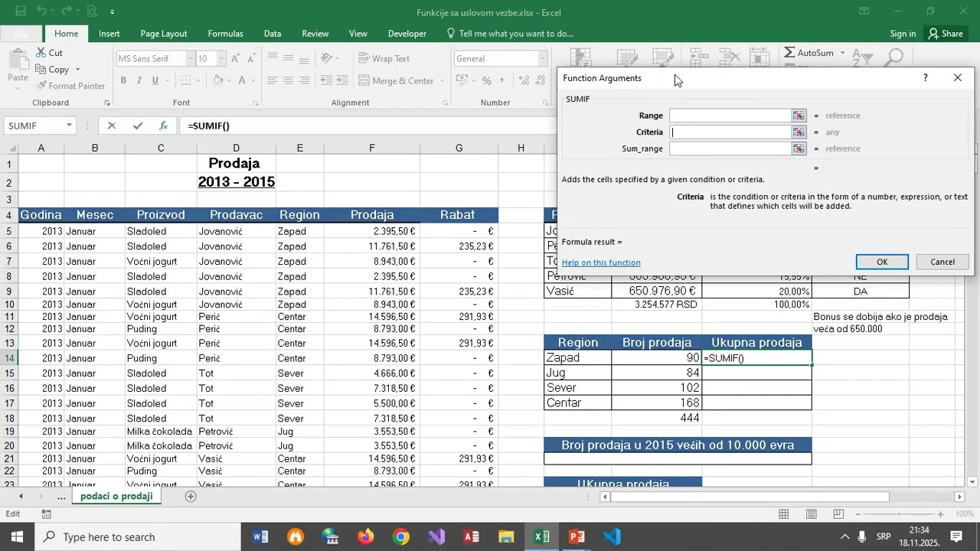Click Cancel in Function Arguments dialog
The height and width of the screenshot is (551, 980).
point(942,262)
